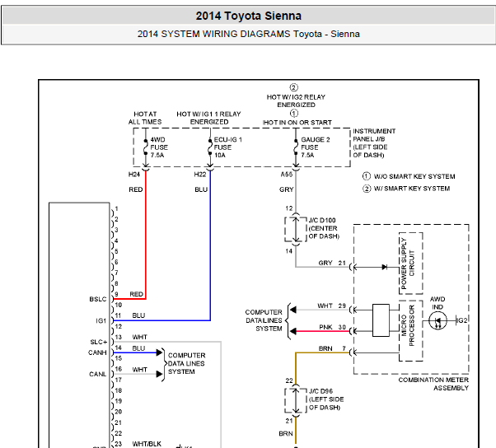The image size is (496, 448).
Task: Click the arrowhead on the PNK data line
Action: 293,331
